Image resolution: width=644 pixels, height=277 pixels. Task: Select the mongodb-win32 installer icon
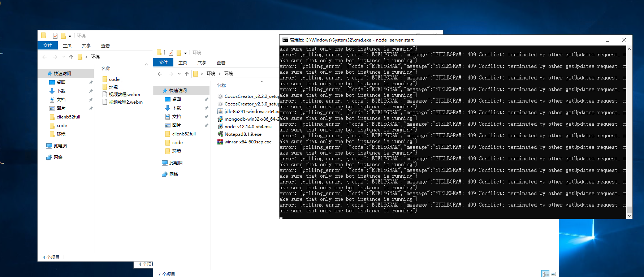220,119
